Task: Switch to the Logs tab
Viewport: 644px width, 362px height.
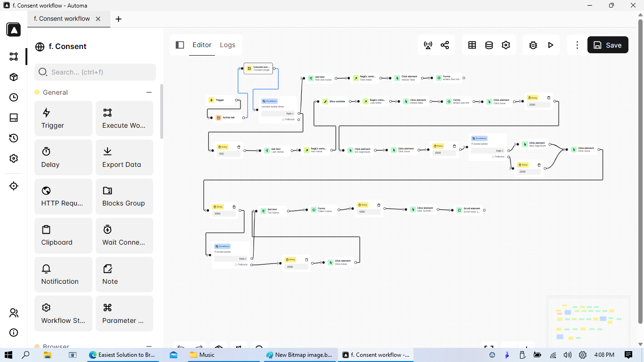Action: [227, 45]
